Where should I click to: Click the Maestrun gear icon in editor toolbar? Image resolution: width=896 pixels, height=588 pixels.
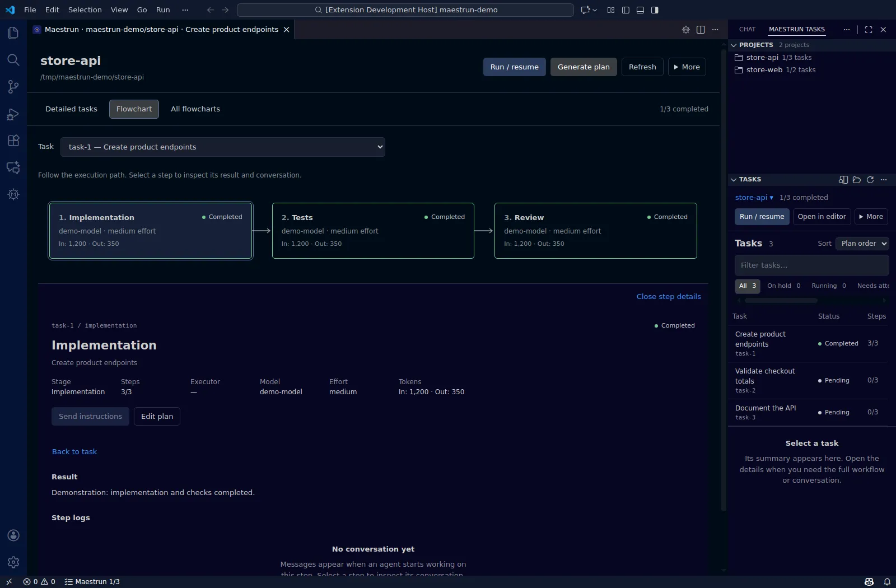tap(686, 30)
